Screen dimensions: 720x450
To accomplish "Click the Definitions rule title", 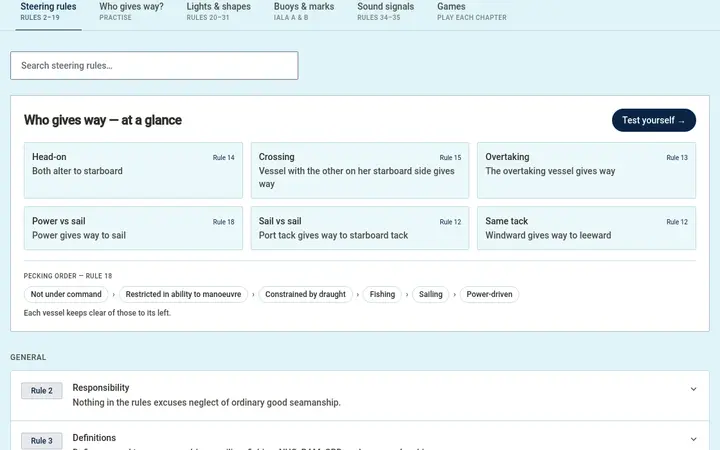I will pyautogui.click(x=94, y=438).
